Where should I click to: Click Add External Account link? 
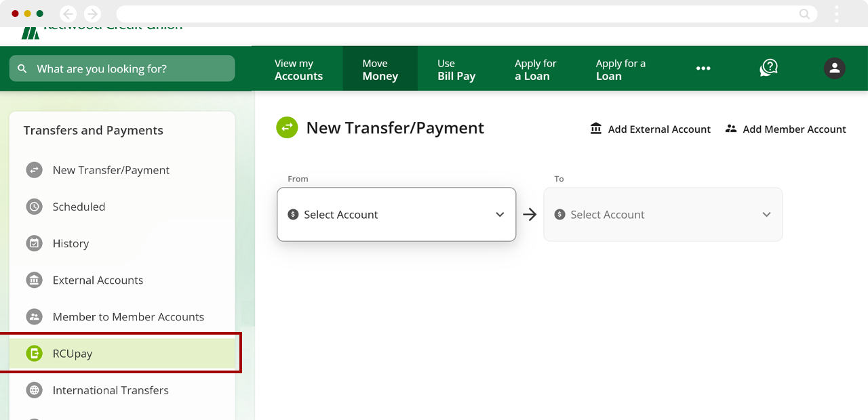tap(651, 129)
